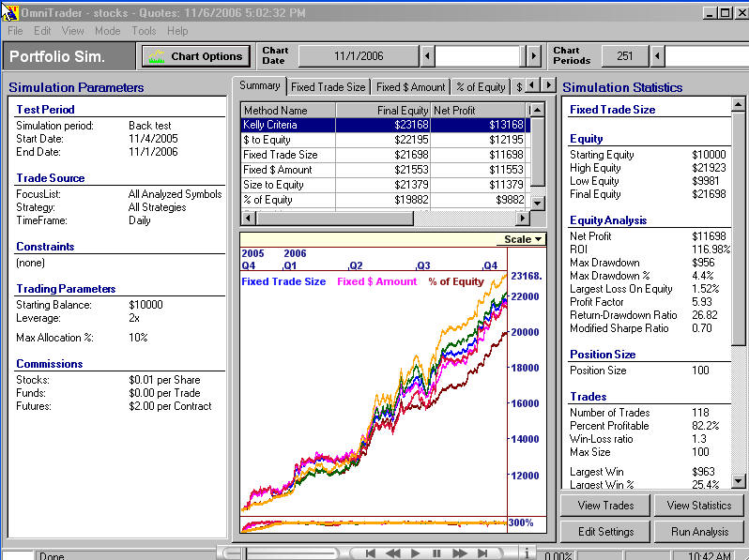Select the % of Equity table row
The height and width of the screenshot is (560, 749).
385,200
